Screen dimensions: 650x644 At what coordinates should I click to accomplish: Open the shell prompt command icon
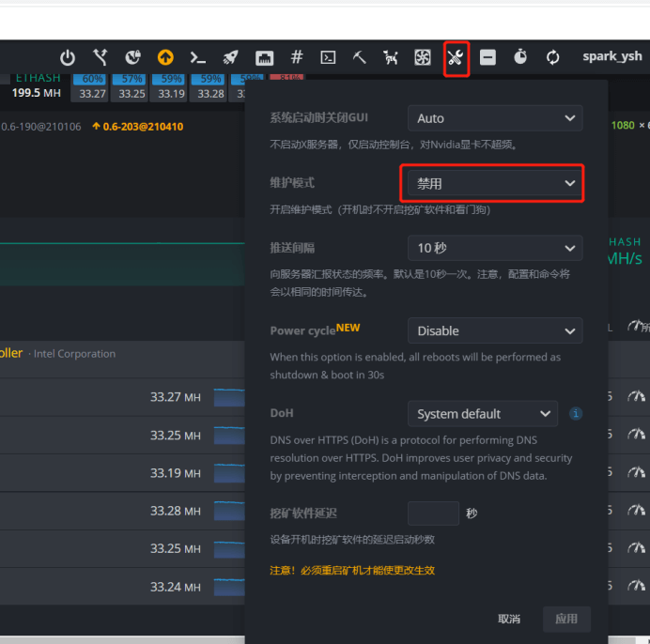coord(198,57)
